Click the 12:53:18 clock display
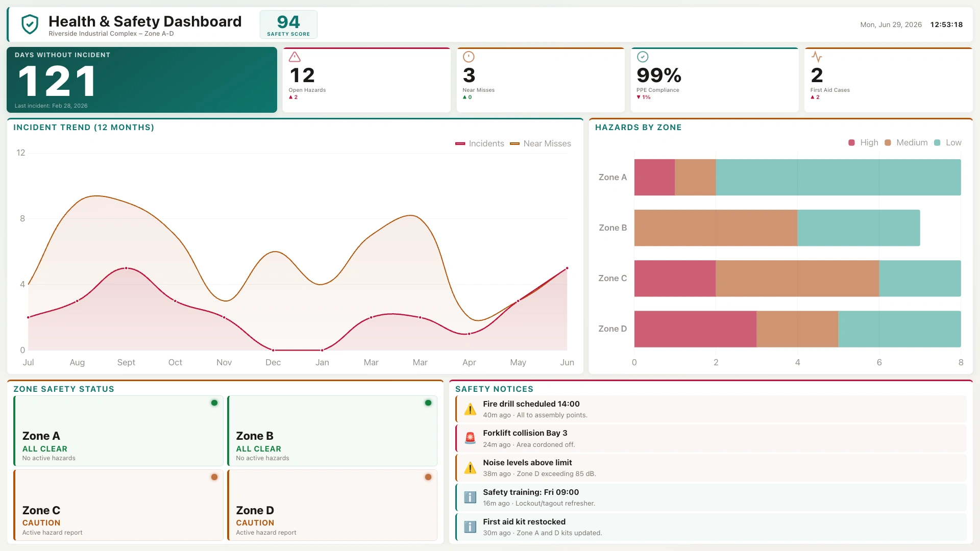The height and width of the screenshot is (551, 980). 946,24
